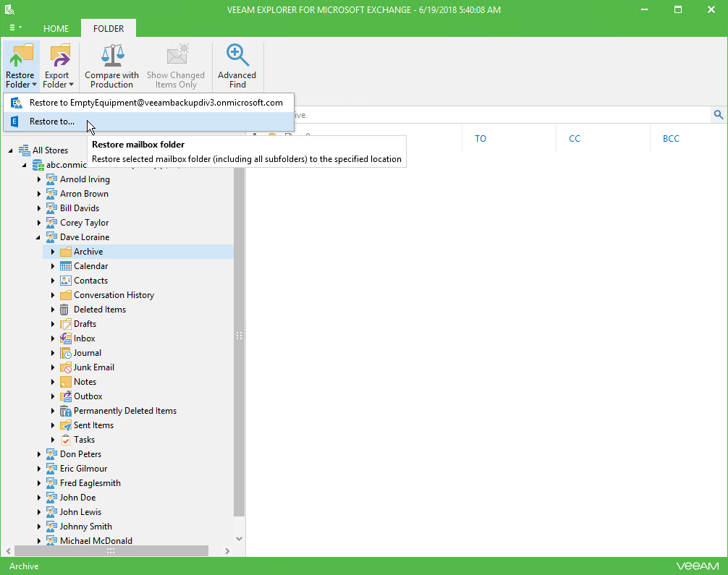This screenshot has width=728, height=575.
Task: Click inside the search input field
Action: pos(501,114)
